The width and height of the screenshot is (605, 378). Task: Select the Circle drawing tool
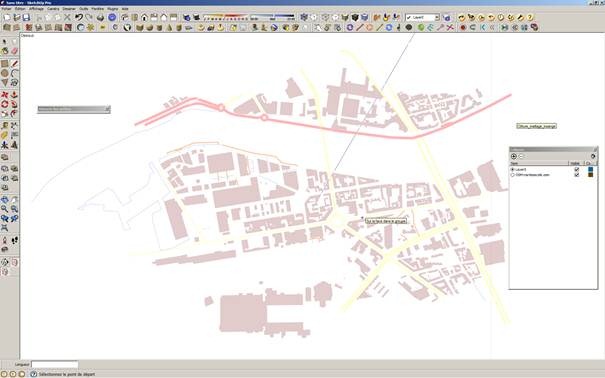pyautogui.click(x=5, y=73)
